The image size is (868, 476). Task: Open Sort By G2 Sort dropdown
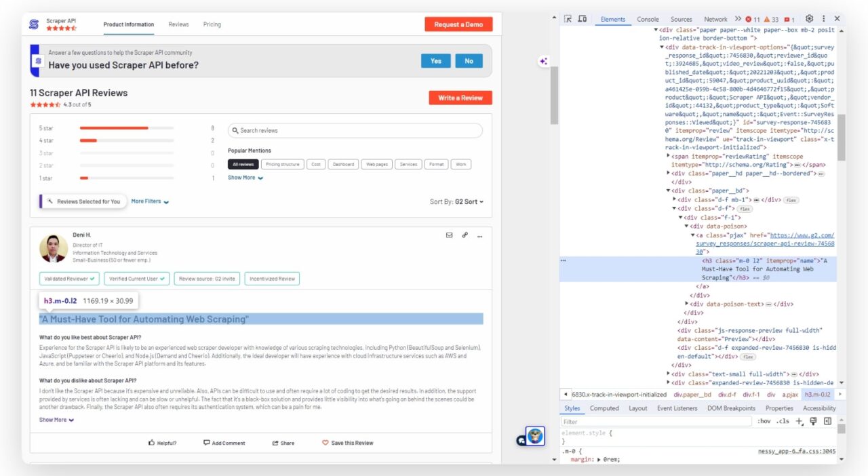coord(457,202)
